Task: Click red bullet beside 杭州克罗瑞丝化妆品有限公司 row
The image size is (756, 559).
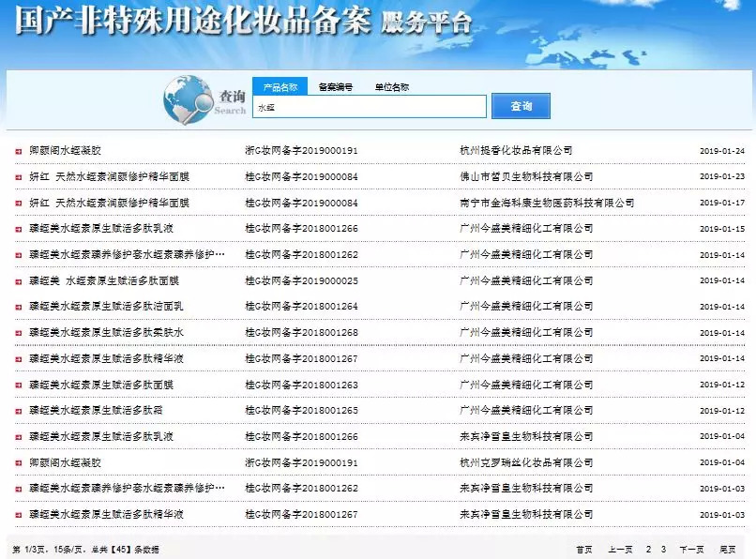Action: pyautogui.click(x=19, y=463)
